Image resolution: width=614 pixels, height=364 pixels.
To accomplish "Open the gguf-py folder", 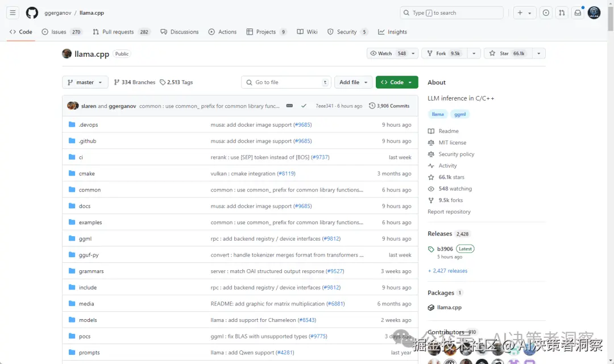I will point(89,255).
